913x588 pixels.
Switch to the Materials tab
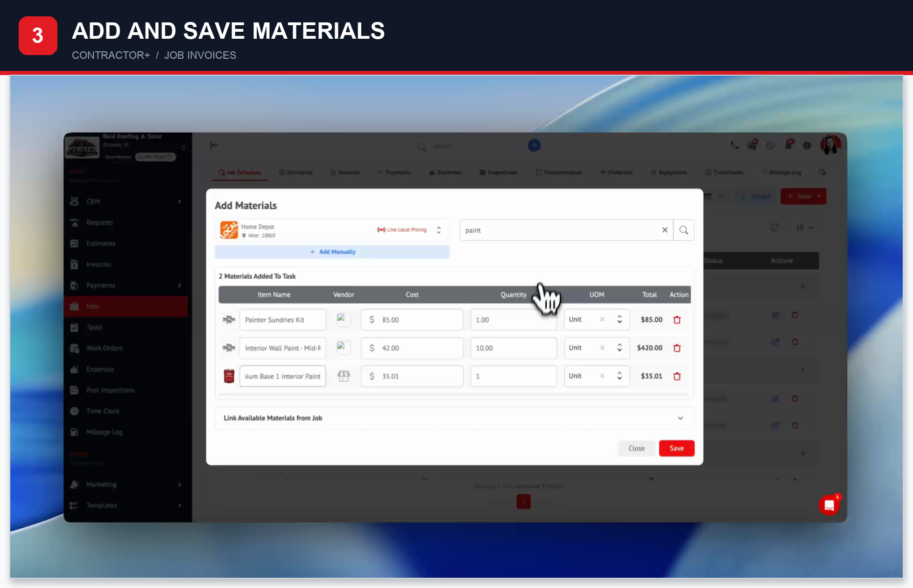[x=616, y=173]
